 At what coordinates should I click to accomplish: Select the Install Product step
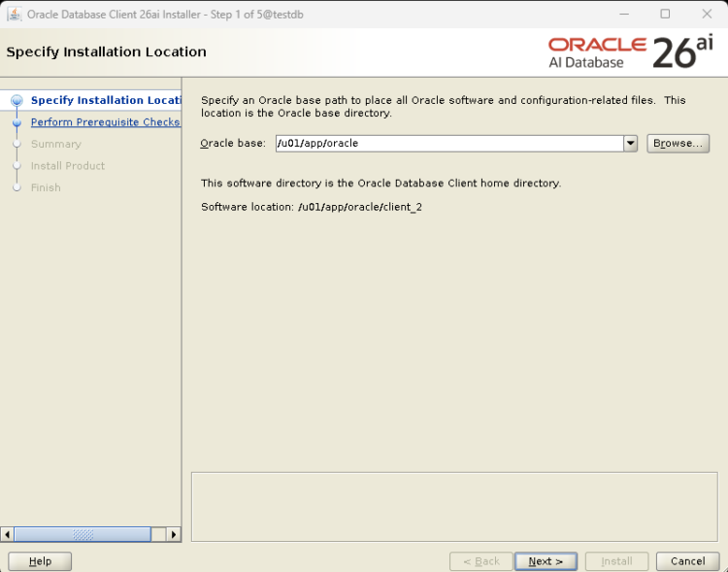pos(68,166)
